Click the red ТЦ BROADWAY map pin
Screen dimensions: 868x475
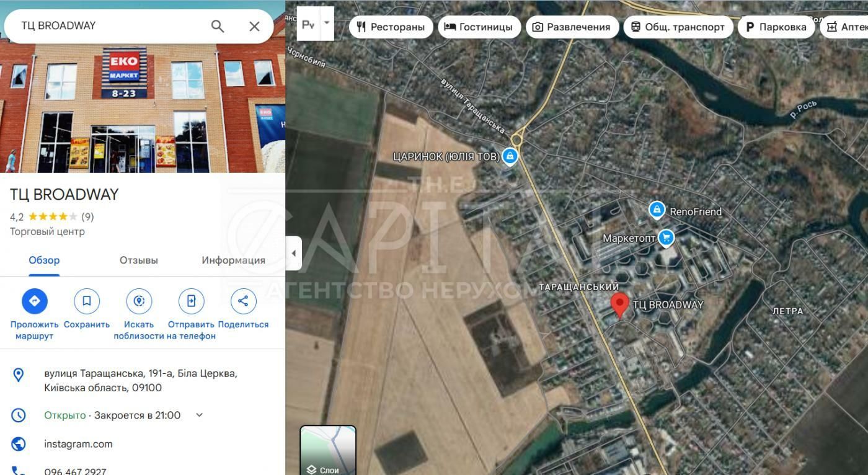[619, 306]
